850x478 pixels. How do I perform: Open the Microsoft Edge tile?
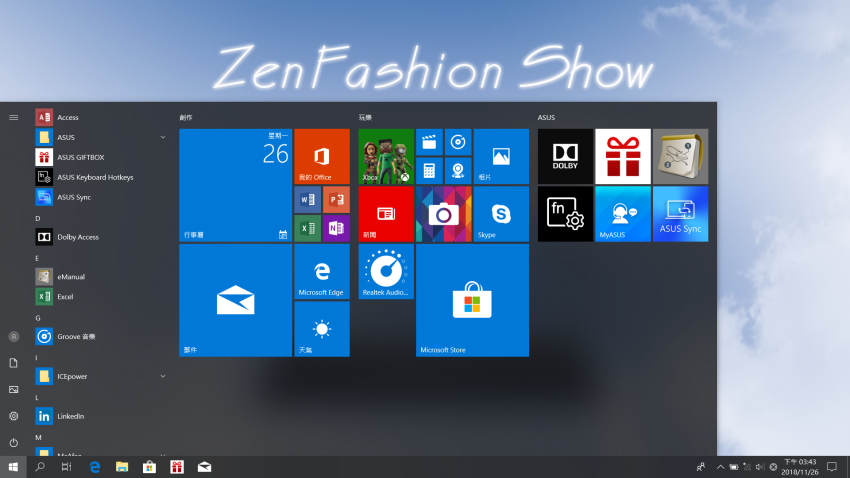point(322,272)
